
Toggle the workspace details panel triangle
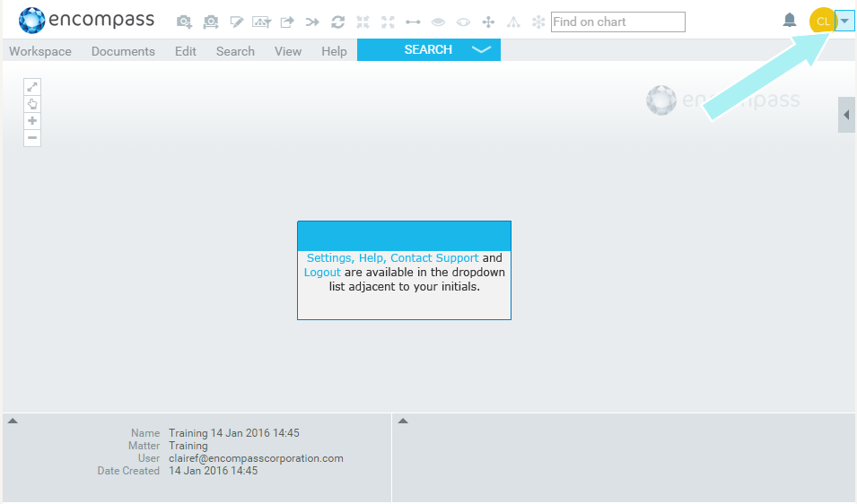(13, 421)
